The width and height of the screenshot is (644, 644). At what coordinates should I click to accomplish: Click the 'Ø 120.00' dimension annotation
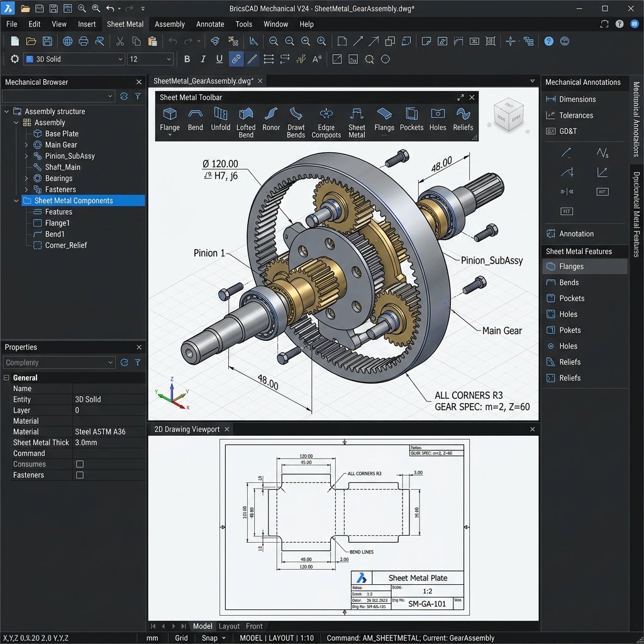pyautogui.click(x=220, y=164)
